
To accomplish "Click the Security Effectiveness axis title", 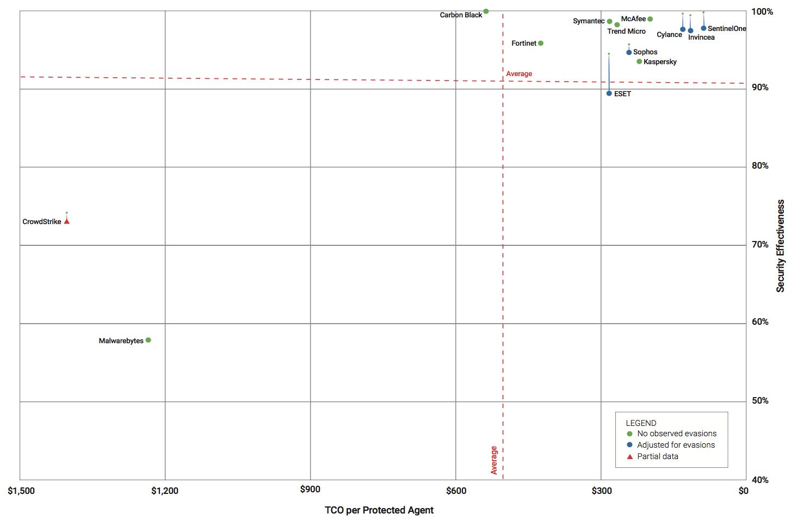I will 781,246.
